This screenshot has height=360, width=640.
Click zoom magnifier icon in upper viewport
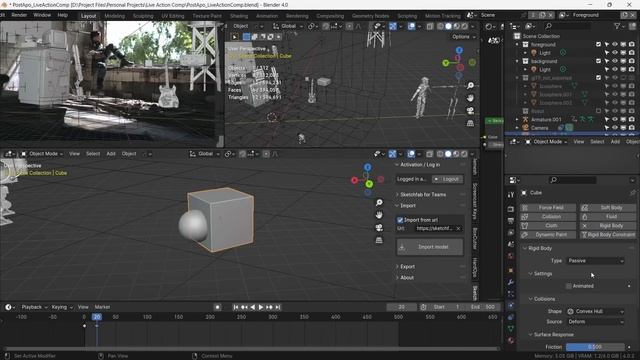(x=470, y=85)
